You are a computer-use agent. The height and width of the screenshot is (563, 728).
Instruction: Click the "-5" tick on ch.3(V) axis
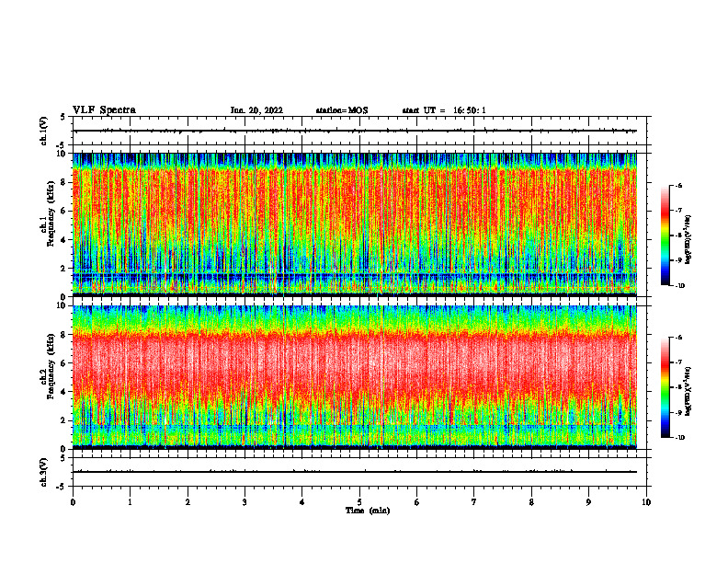62,487
